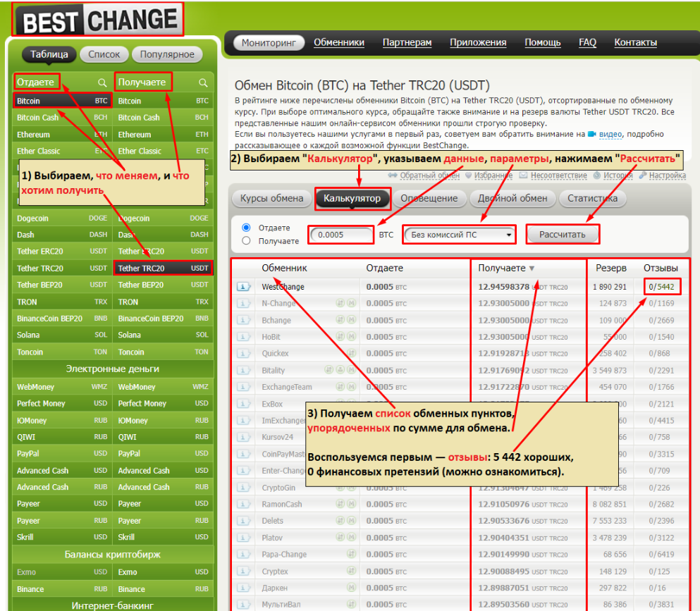Click the M badge next to Даркен

(x=351, y=588)
